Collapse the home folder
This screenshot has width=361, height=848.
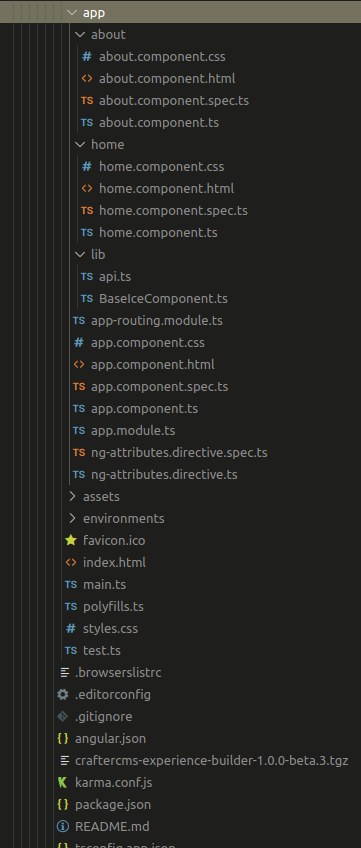[79, 144]
